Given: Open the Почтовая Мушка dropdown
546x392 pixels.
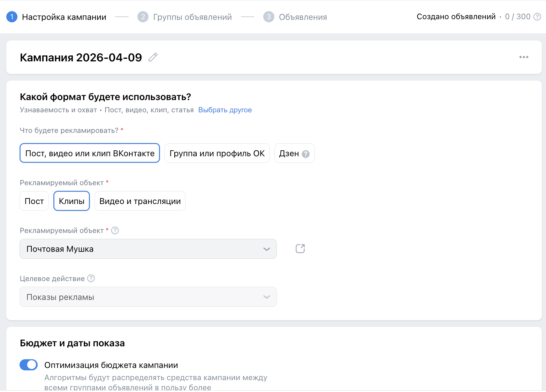Looking at the screenshot, I should pyautogui.click(x=148, y=249).
